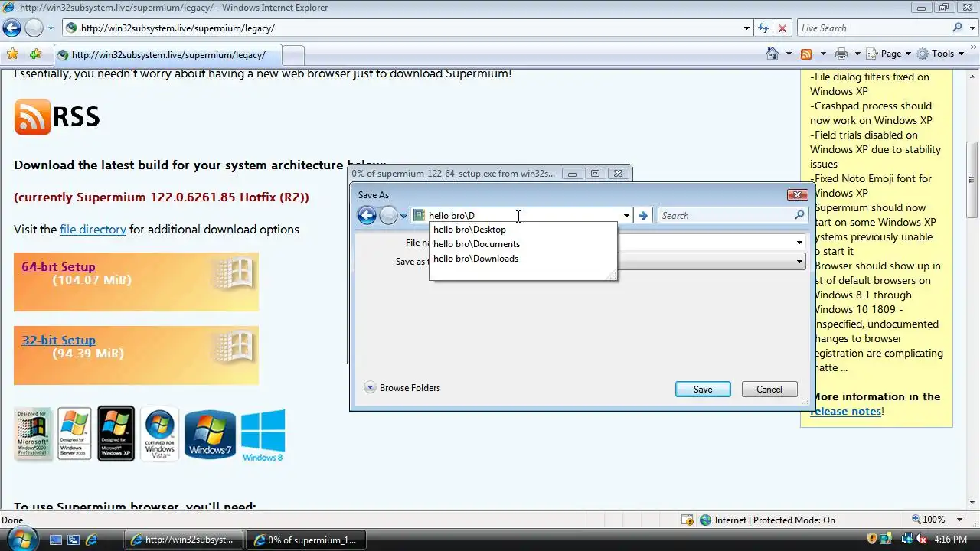The width and height of the screenshot is (980, 551).
Task: Click Show Desktop in Quick Launch
Action: (x=56, y=540)
